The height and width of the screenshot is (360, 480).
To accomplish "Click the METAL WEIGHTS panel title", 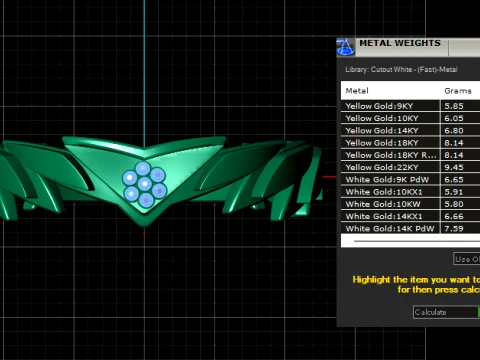I will point(400,43).
